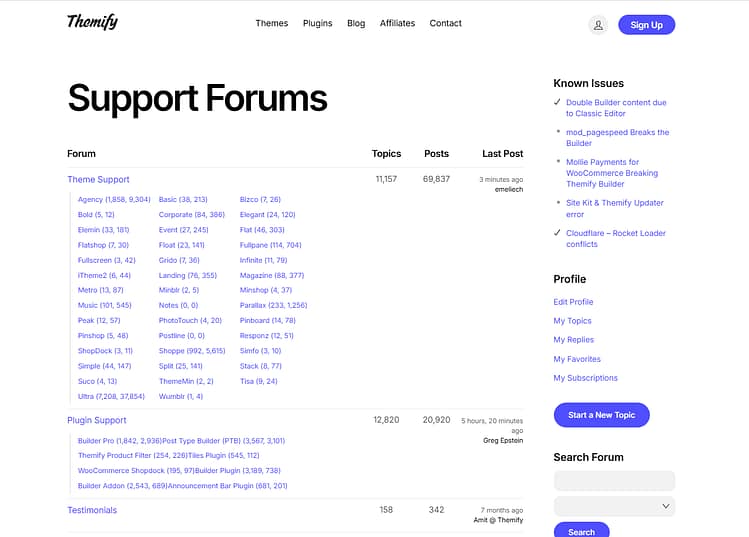749x537 pixels.
Task: Go to the Blog page
Action: coord(356,23)
